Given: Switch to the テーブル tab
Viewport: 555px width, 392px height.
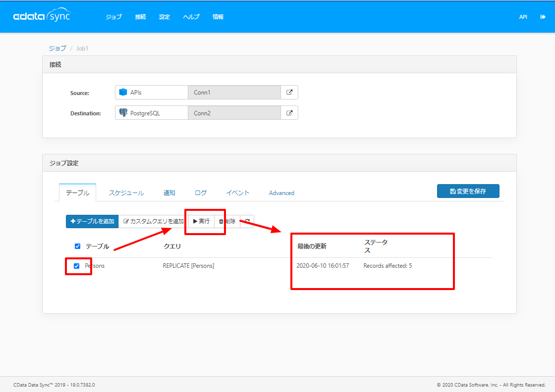Looking at the screenshot, I should 77,193.
